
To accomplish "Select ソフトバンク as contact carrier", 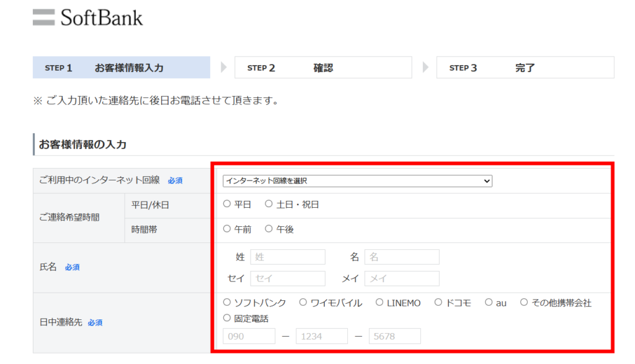I will click(227, 302).
